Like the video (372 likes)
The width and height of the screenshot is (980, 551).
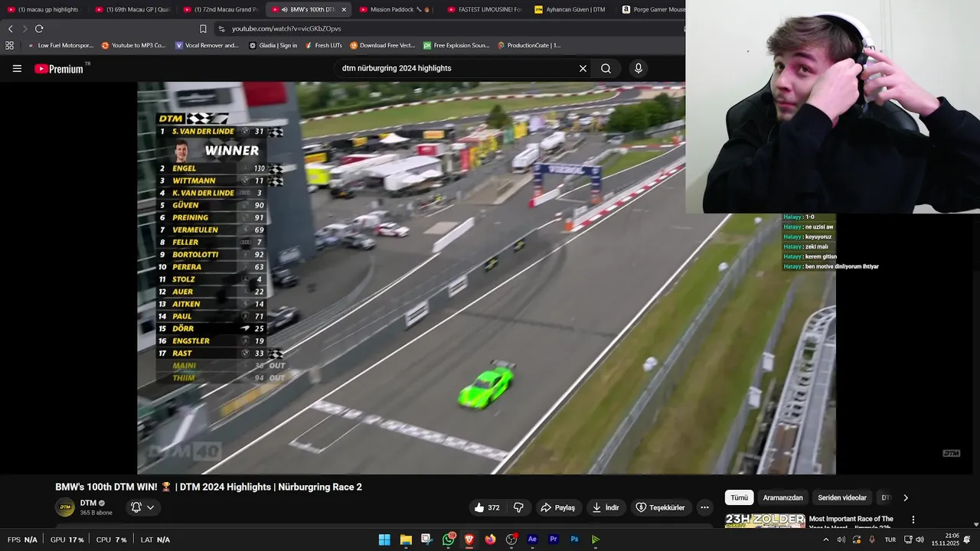tap(486, 507)
